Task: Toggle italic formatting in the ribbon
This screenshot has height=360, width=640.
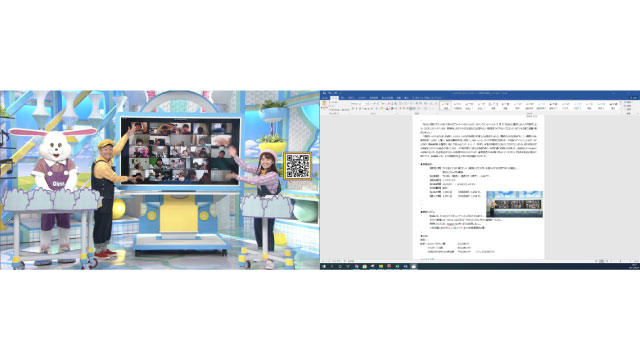Action: pos(356,109)
